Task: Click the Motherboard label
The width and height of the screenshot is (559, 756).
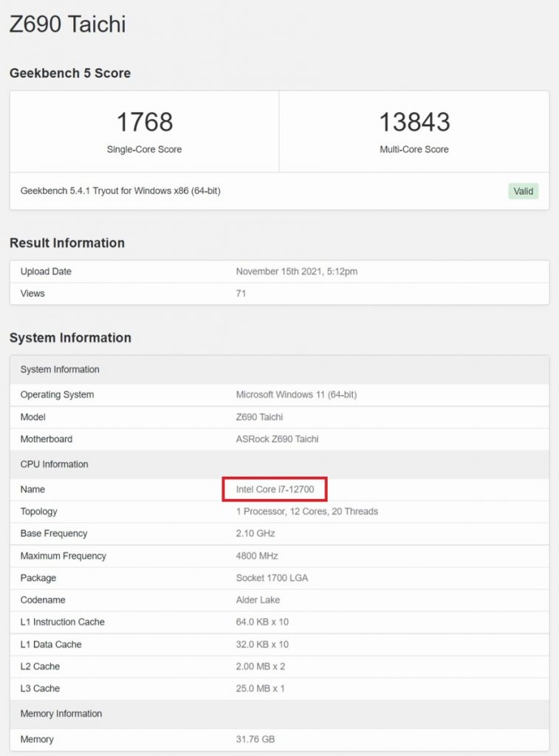Action: point(47,439)
